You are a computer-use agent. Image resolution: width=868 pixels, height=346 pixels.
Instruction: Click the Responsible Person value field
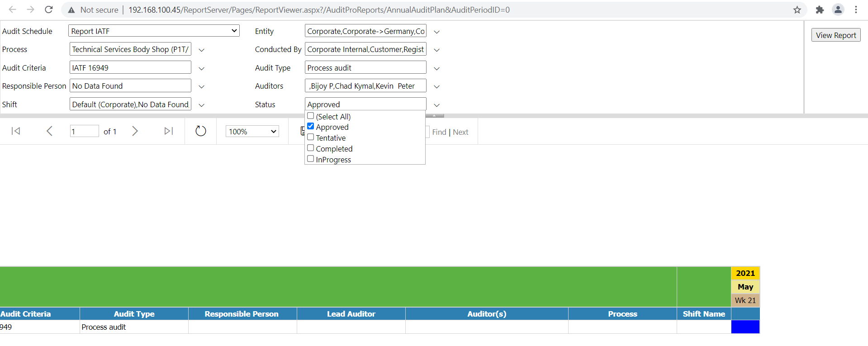click(130, 85)
